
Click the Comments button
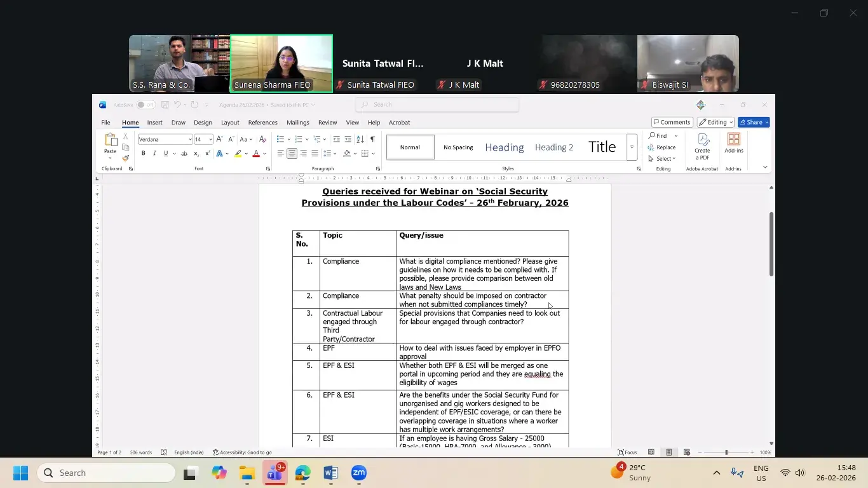click(x=672, y=122)
